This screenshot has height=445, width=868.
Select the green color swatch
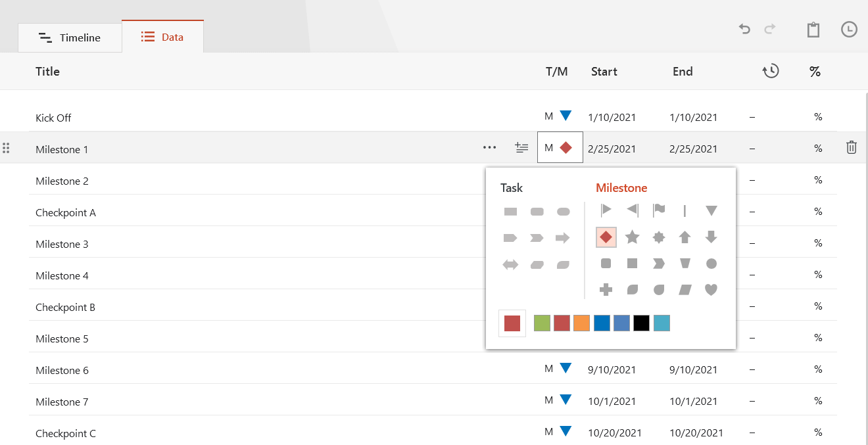coord(542,323)
